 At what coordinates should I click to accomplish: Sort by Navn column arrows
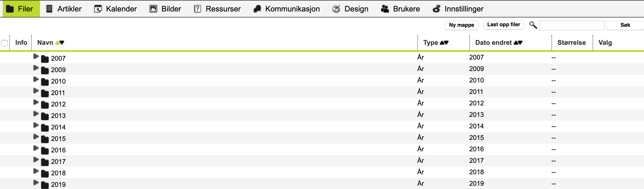[x=60, y=43]
